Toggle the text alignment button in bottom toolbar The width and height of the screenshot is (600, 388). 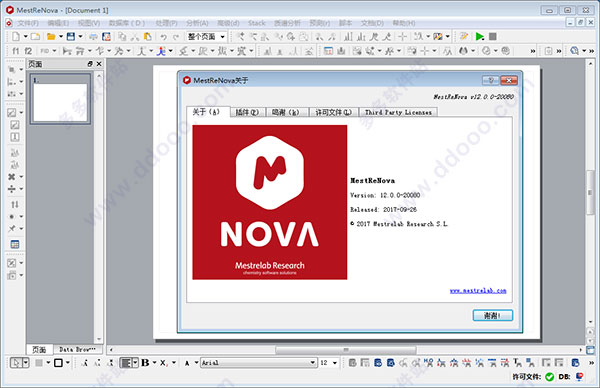coord(126,362)
